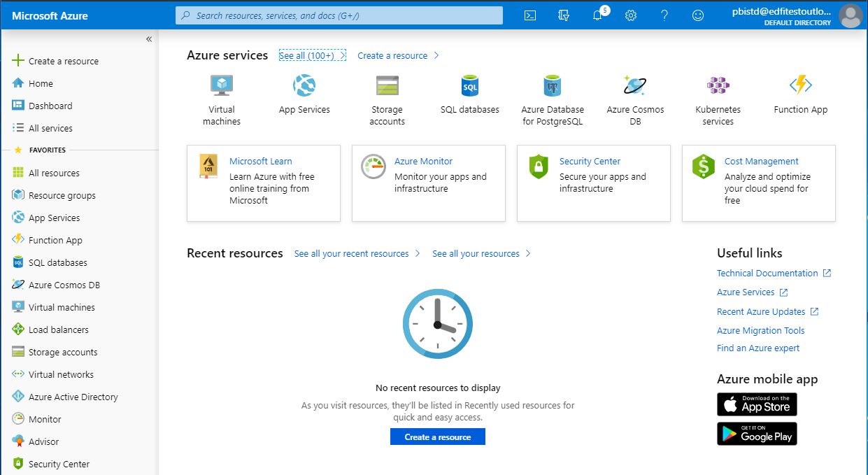
Task: Open SQL databases service icon
Action: [470, 86]
